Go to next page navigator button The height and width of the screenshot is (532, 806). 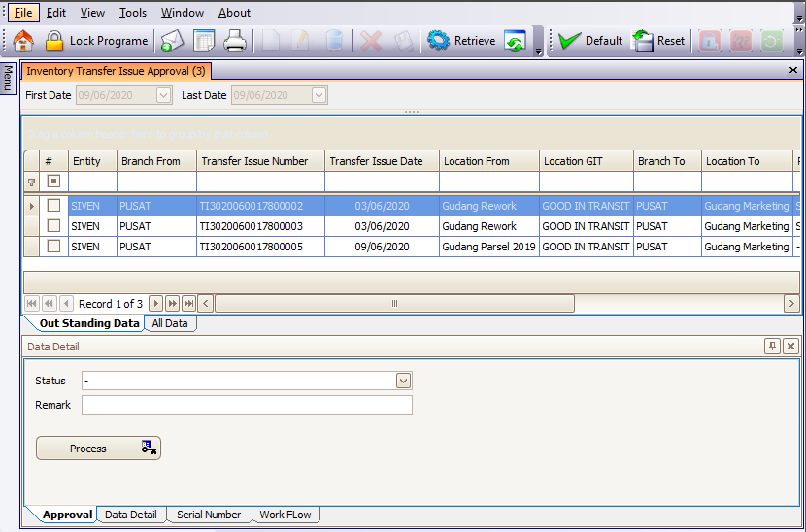172,304
